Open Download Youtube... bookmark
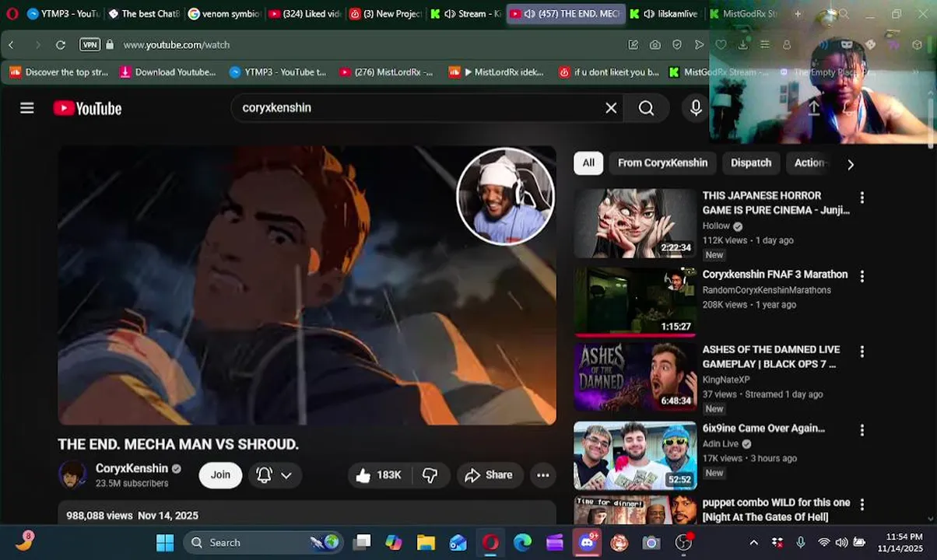 pos(167,72)
